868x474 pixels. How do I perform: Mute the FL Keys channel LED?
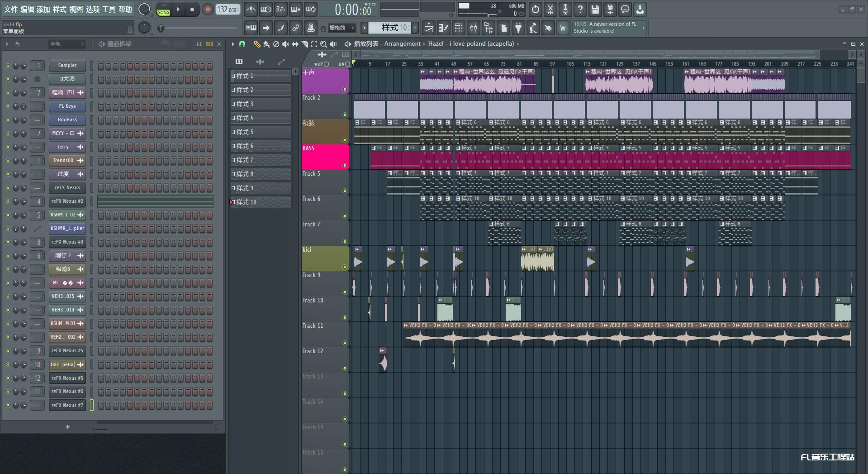click(x=8, y=106)
